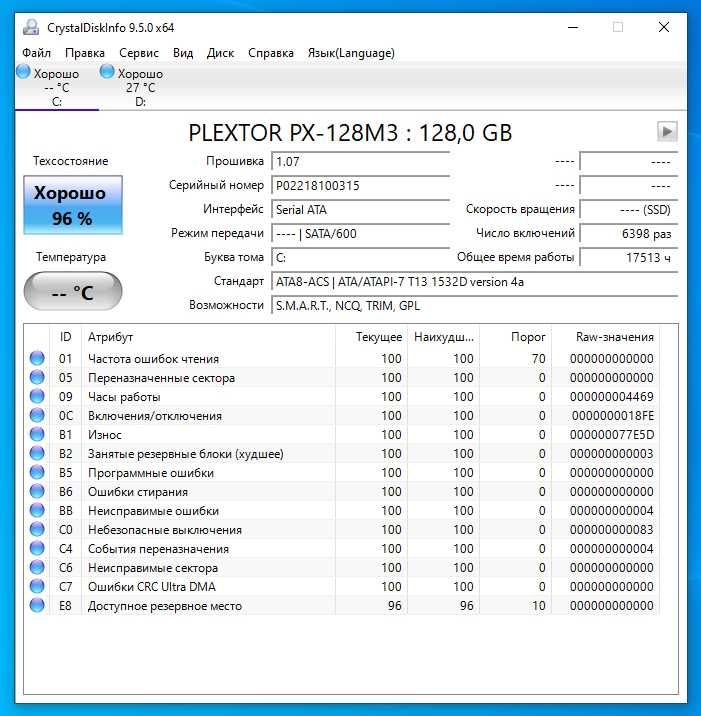Click the status orb for attribute 0C

pyautogui.click(x=37, y=415)
